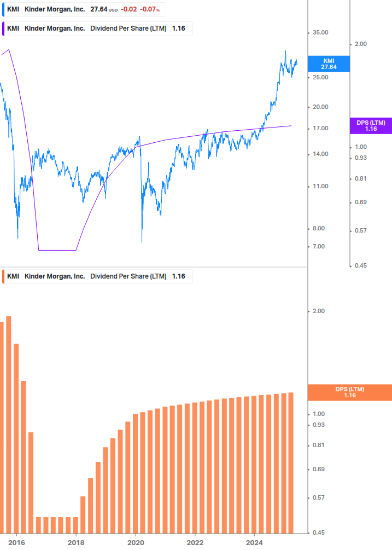Click the 14.00 price axis label
The image size is (392, 550).
tap(320, 154)
